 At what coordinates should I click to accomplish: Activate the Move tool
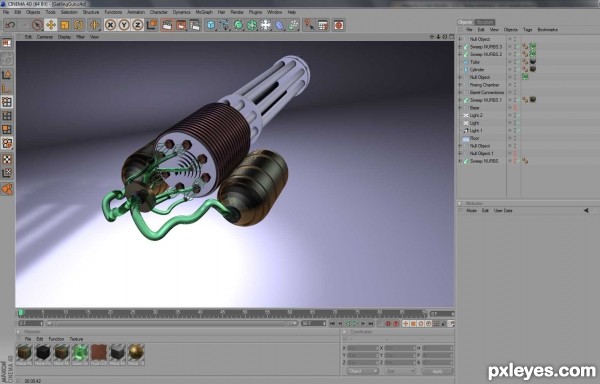(x=51, y=25)
